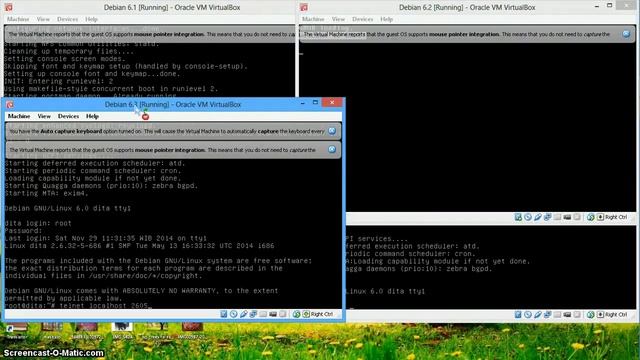Click shared folders icon in Debian 6.2 status bar
This screenshot has width=640, height=360.
click(558, 217)
